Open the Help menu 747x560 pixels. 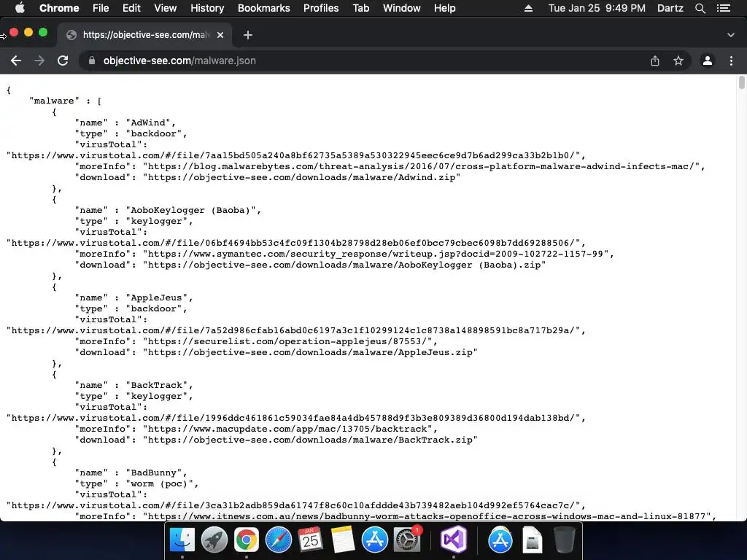444,8
